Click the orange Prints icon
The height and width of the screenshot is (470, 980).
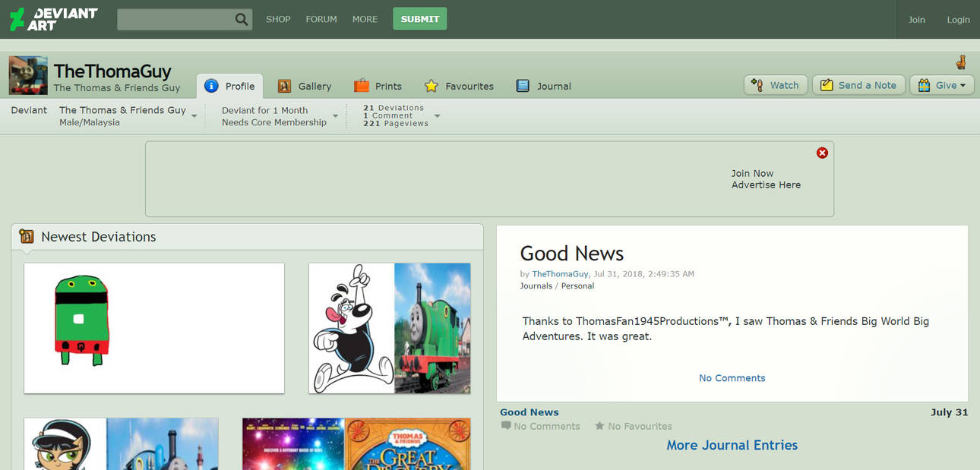362,86
